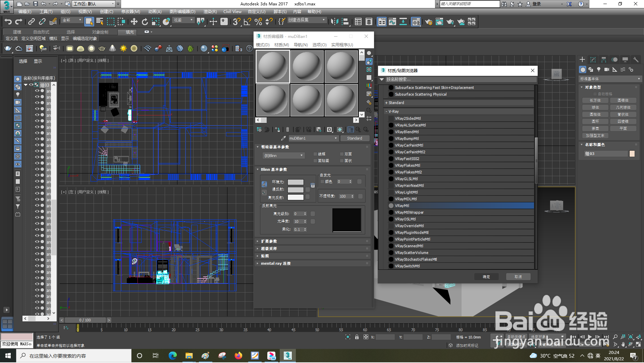The image size is (644, 363).
Task: Select VRayMtl in the material browser list
Action: 461,206
